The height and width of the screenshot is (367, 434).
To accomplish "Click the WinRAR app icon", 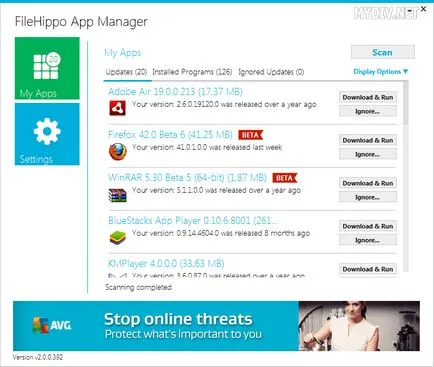I will (118, 195).
